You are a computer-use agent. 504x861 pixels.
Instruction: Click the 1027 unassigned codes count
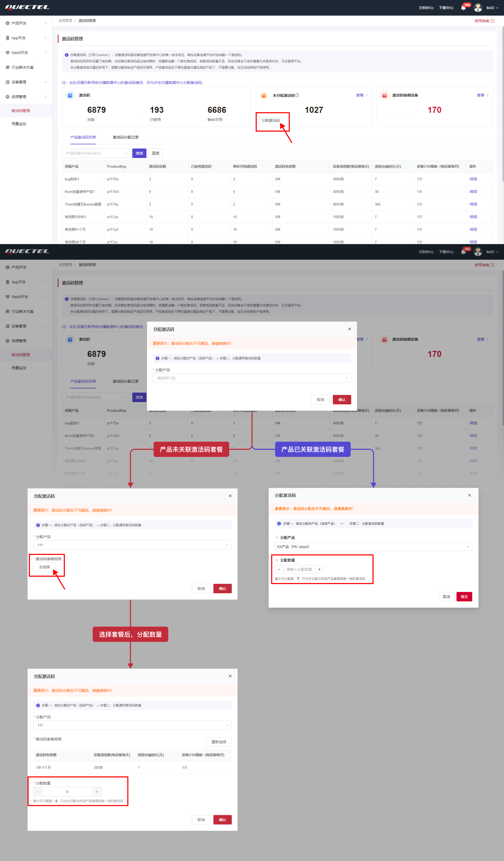tap(314, 110)
